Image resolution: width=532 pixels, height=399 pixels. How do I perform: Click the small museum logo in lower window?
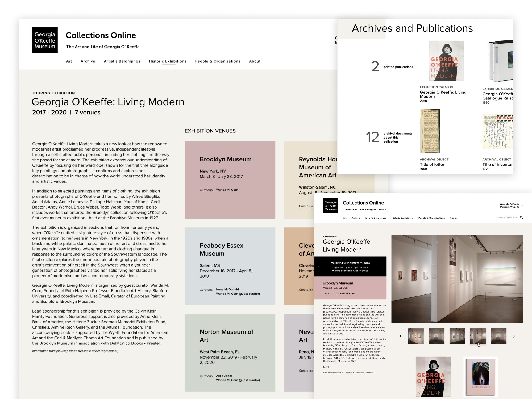[330, 206]
